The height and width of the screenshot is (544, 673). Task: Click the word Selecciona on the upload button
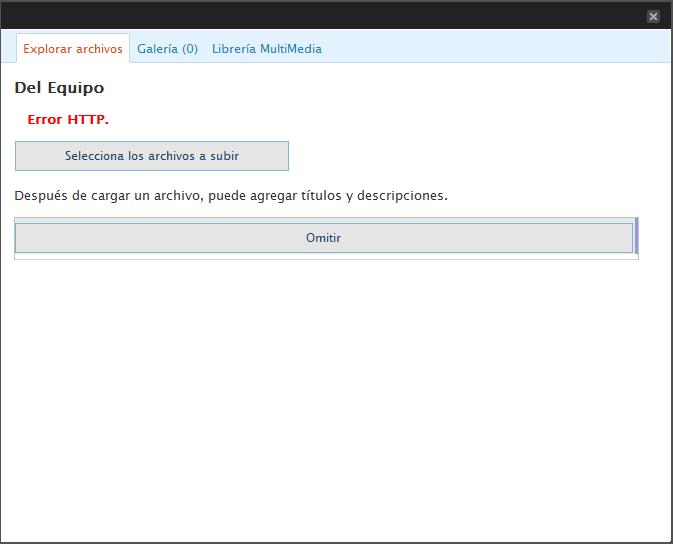click(x=95, y=156)
